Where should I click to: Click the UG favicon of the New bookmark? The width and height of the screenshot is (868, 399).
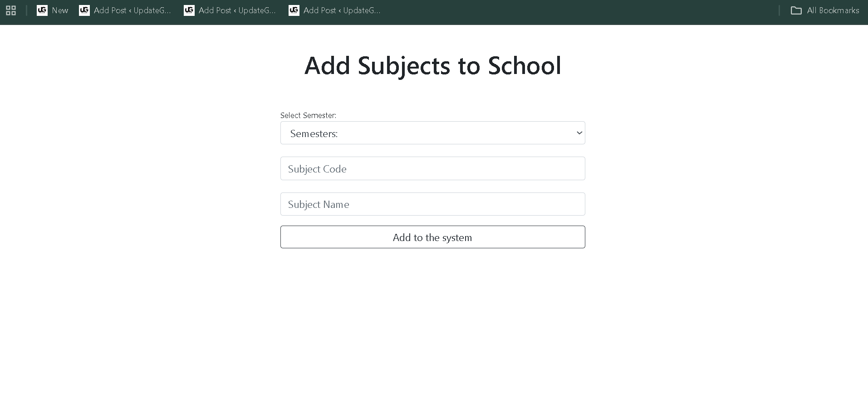click(x=42, y=10)
